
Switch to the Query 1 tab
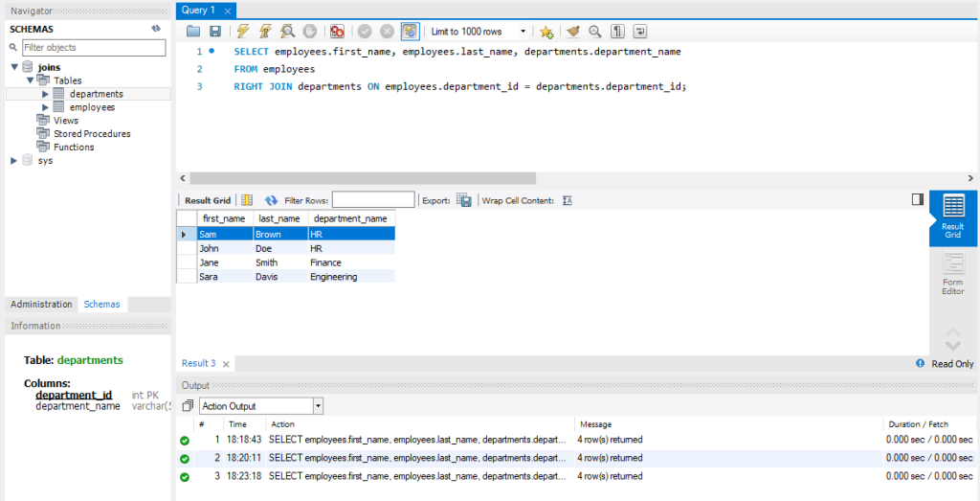[x=198, y=10]
